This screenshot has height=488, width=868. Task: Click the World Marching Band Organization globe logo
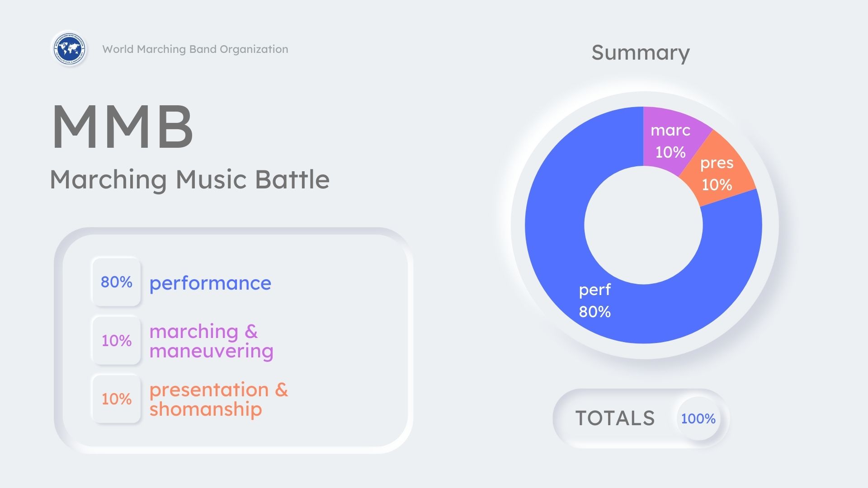(x=69, y=49)
